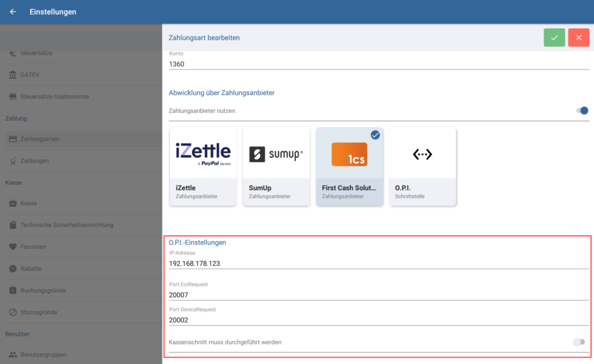
Task: Focus the Port DeviceRequest field
Action: point(378,320)
